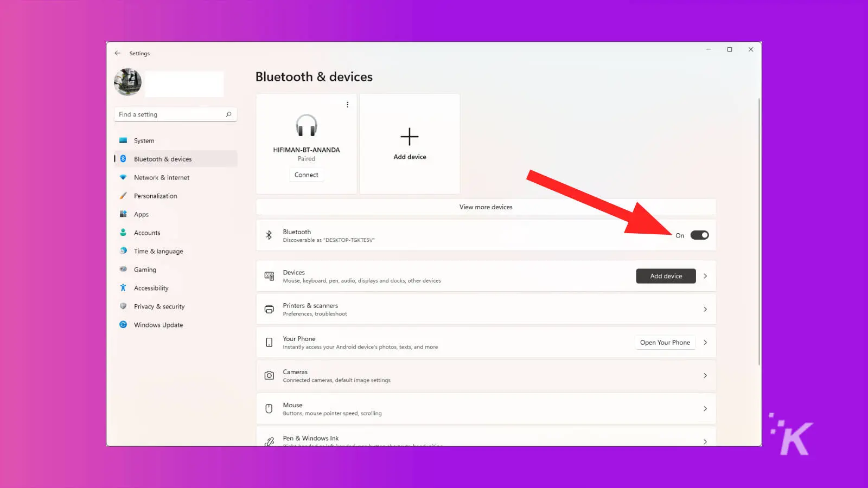
Task: Click the printer icon beside Printers & scanners
Action: click(269, 309)
